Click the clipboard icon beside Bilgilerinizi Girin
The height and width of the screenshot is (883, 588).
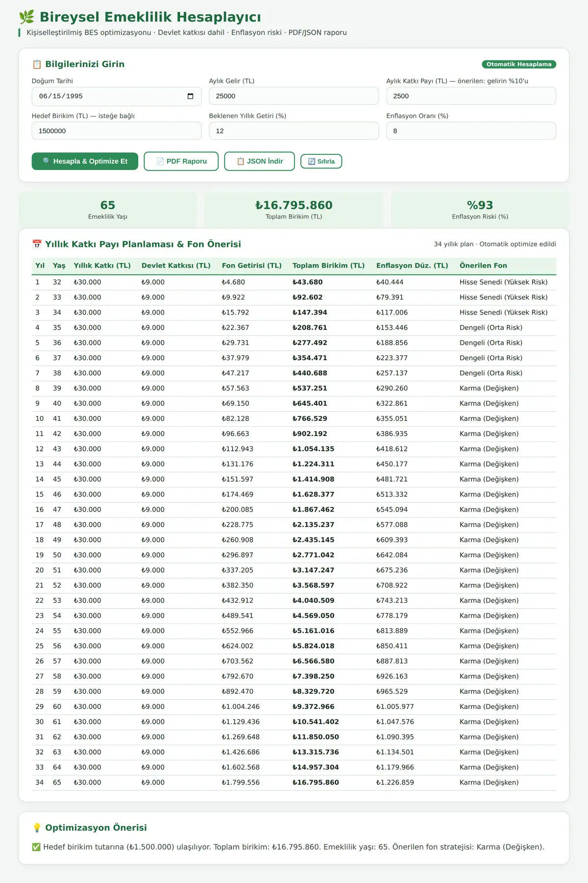(x=37, y=64)
